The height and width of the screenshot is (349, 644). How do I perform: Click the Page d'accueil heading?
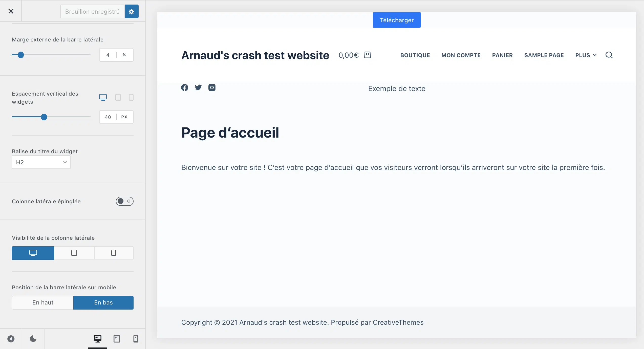(230, 133)
